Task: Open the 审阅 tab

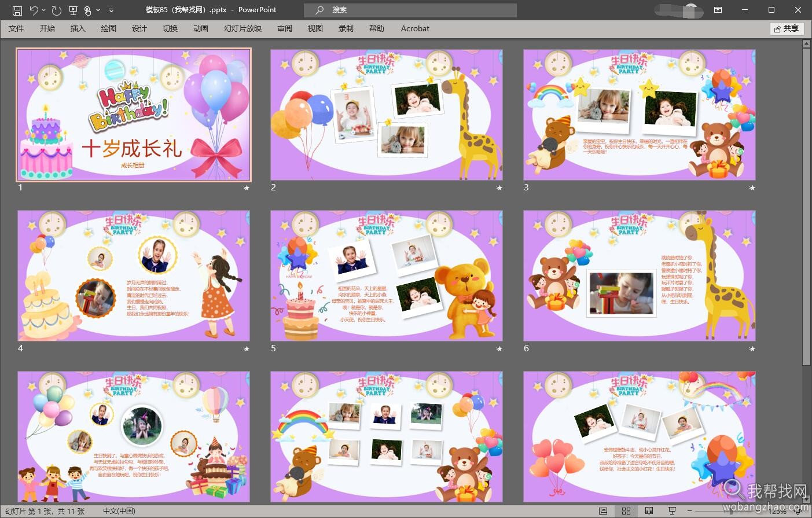Action: [x=285, y=28]
